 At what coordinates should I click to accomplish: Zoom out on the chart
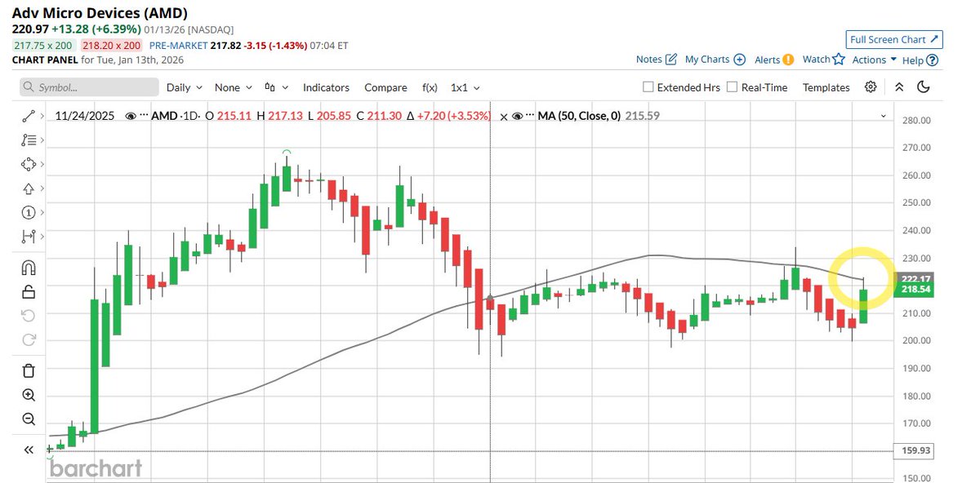coord(29,419)
